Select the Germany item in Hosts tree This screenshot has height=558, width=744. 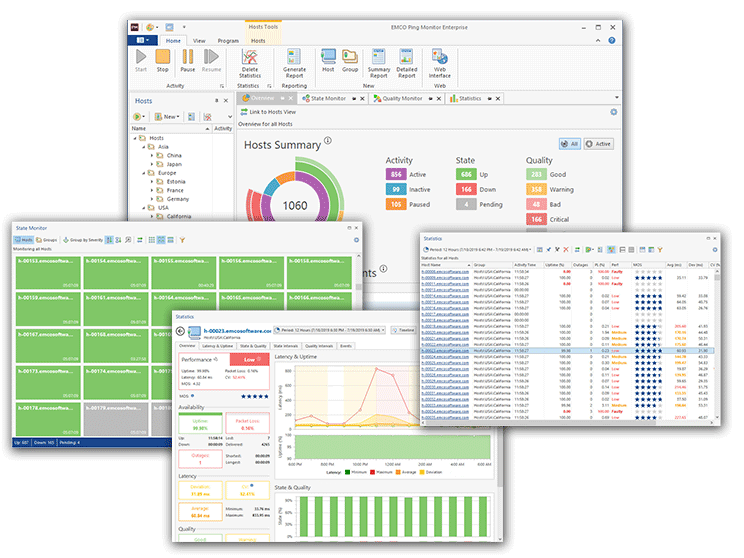pos(178,199)
